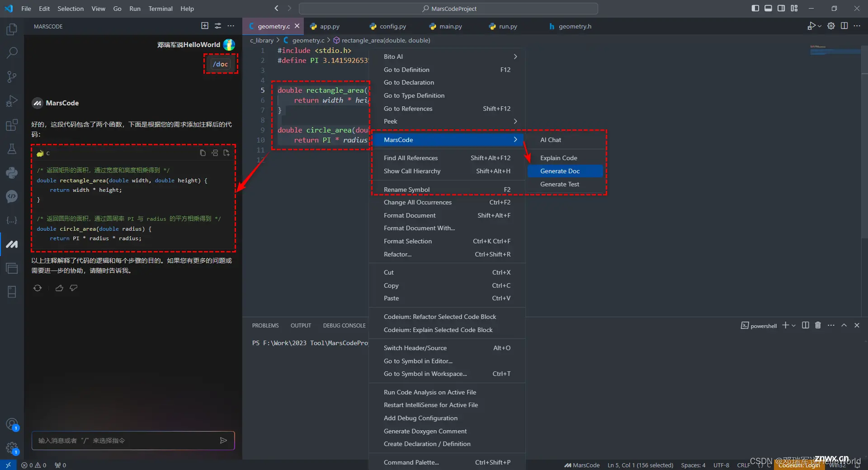
Task: Open Manage gear in activity bar
Action: [x=12, y=448]
